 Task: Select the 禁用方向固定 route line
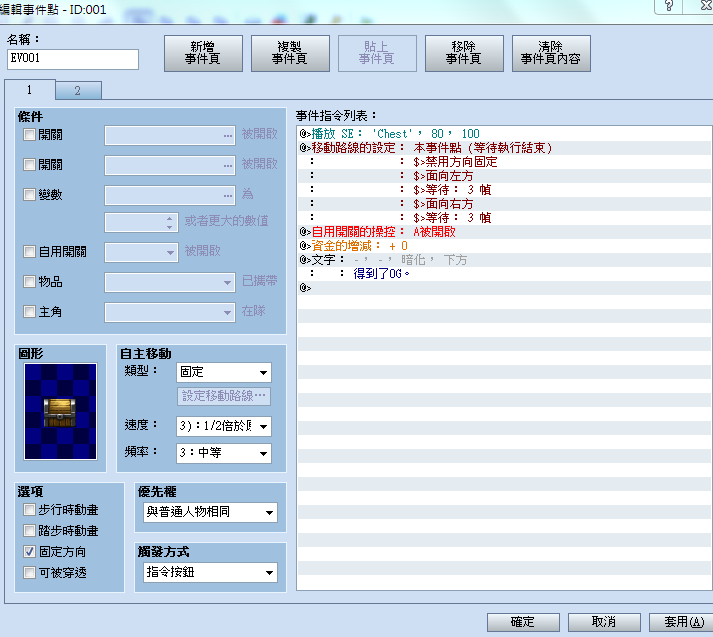tap(504, 162)
